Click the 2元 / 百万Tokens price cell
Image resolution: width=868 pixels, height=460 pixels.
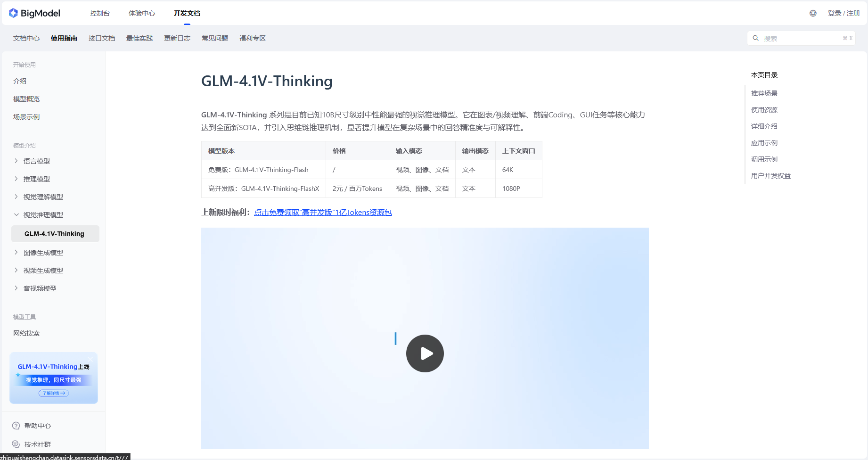(357, 189)
